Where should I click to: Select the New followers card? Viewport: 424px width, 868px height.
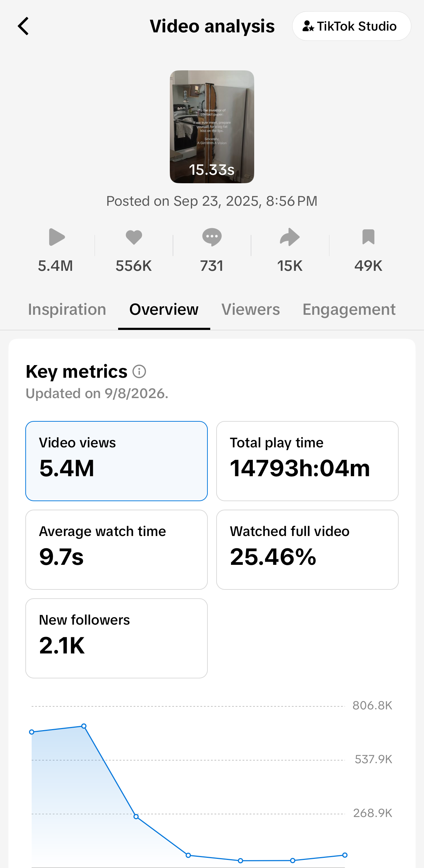click(116, 638)
